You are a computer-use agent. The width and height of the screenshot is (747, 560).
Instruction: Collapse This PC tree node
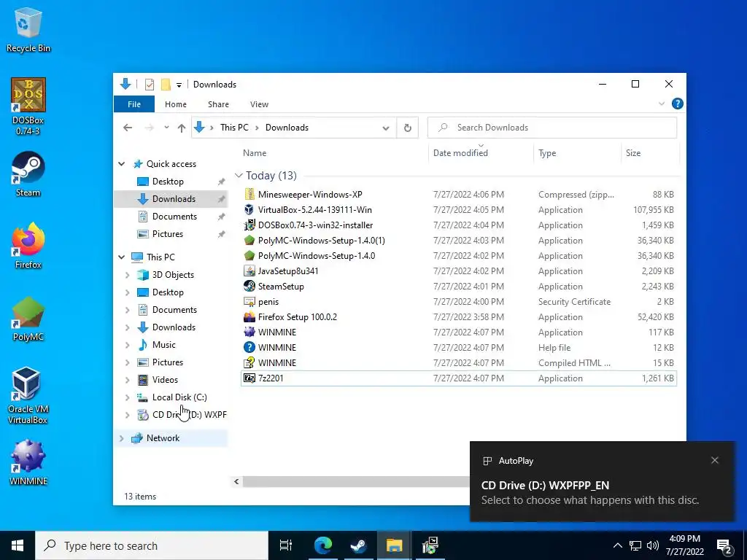pyautogui.click(x=122, y=257)
